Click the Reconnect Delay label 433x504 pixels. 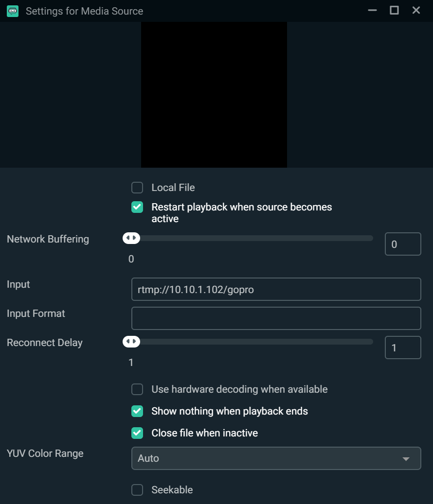click(x=44, y=342)
